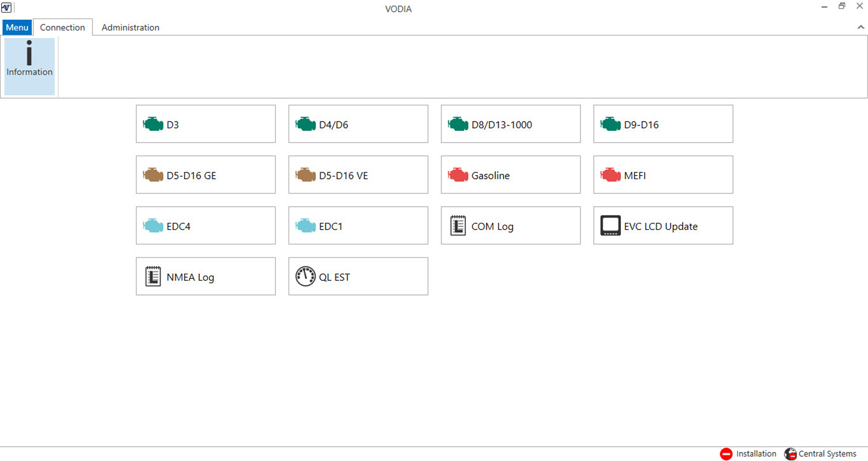Open the COM Log notepad icon
This screenshot has height=461, width=868.
pos(458,226)
